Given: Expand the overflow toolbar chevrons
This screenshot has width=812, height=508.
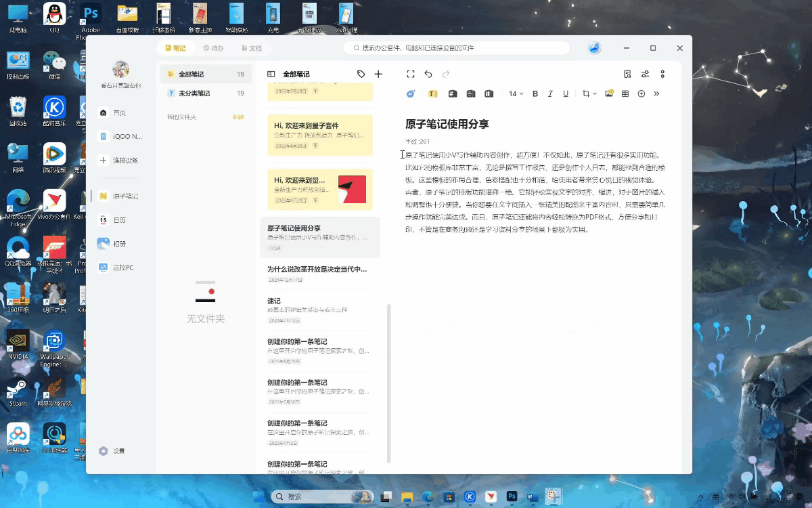Looking at the screenshot, I should click(656, 93).
